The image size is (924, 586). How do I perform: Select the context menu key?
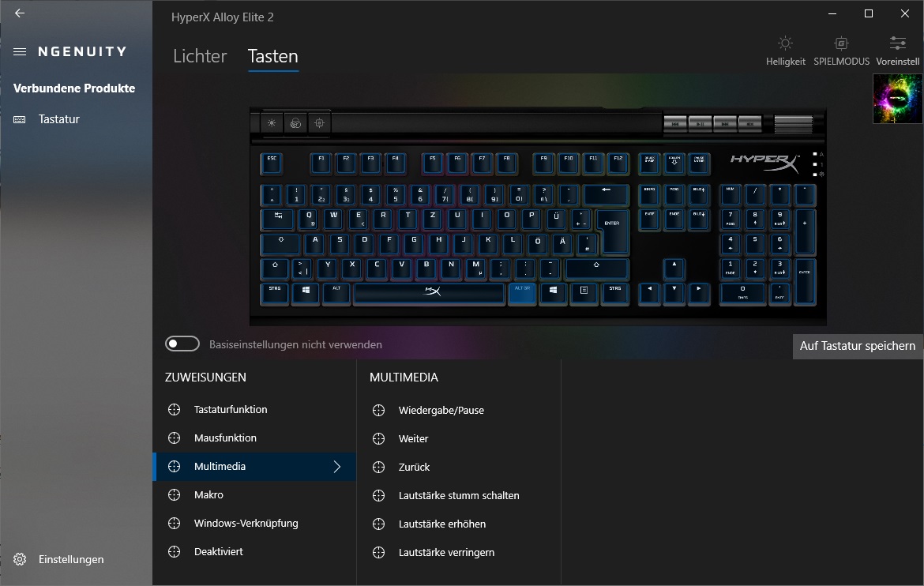tap(584, 294)
